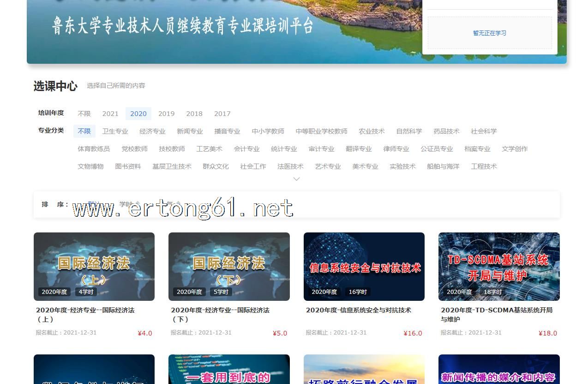The image size is (588, 384).
Task: Choose 不限 for 培训年度
Action: point(84,114)
